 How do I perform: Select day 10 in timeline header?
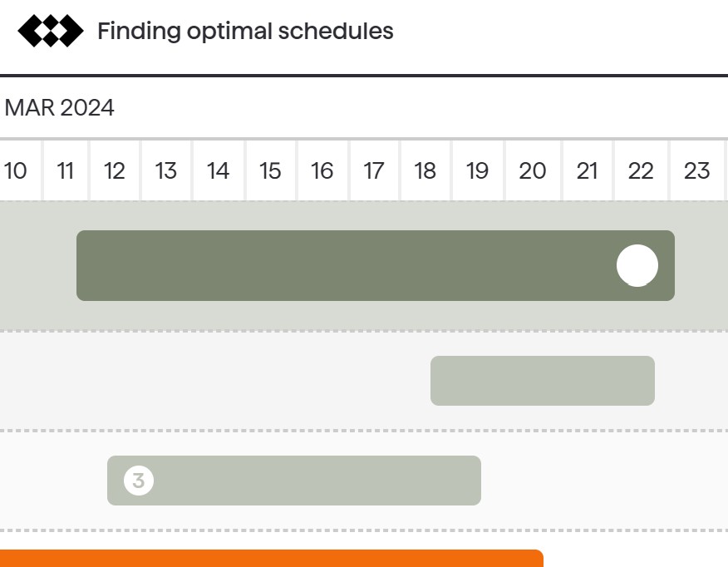[x=15, y=170]
